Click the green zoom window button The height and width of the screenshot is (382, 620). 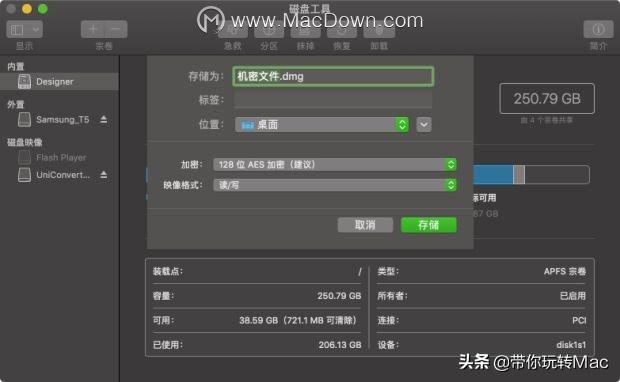click(x=43, y=9)
